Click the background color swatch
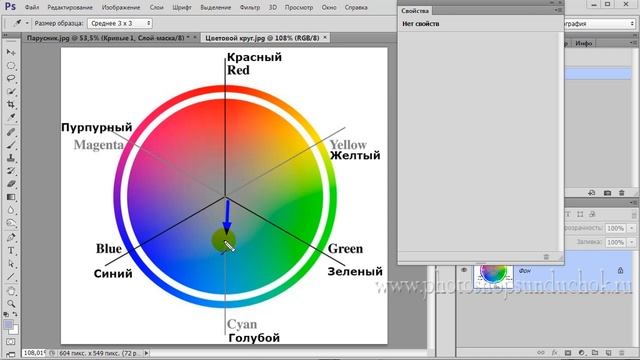 [x=15, y=330]
